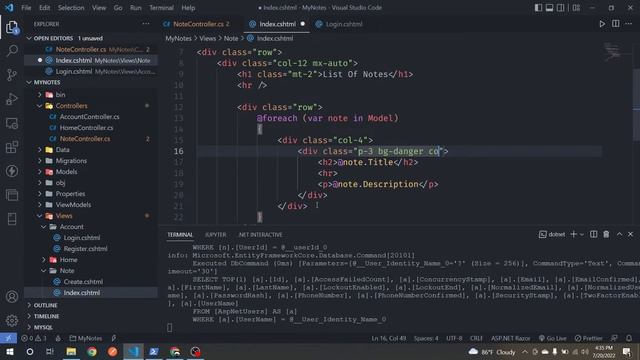Viewport: 640px width, 360px height.
Task: Create a new terminal with plus icon
Action: [573, 234]
